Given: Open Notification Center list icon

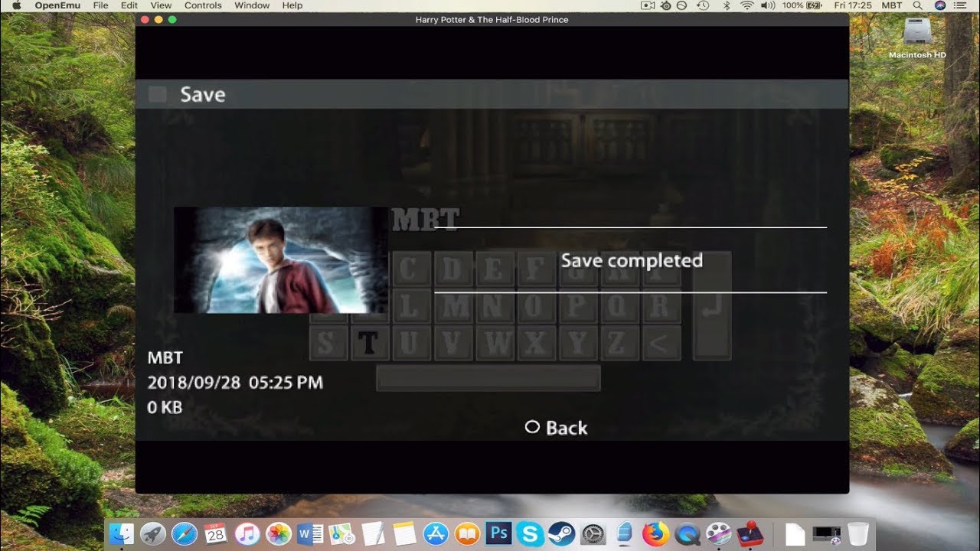Looking at the screenshot, I should (961, 5).
